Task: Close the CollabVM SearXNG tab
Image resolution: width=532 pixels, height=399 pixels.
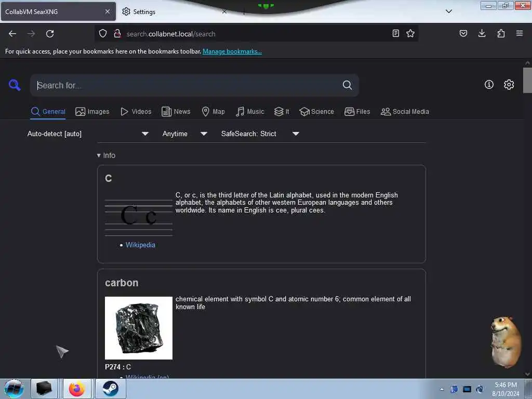Action: tap(108, 11)
